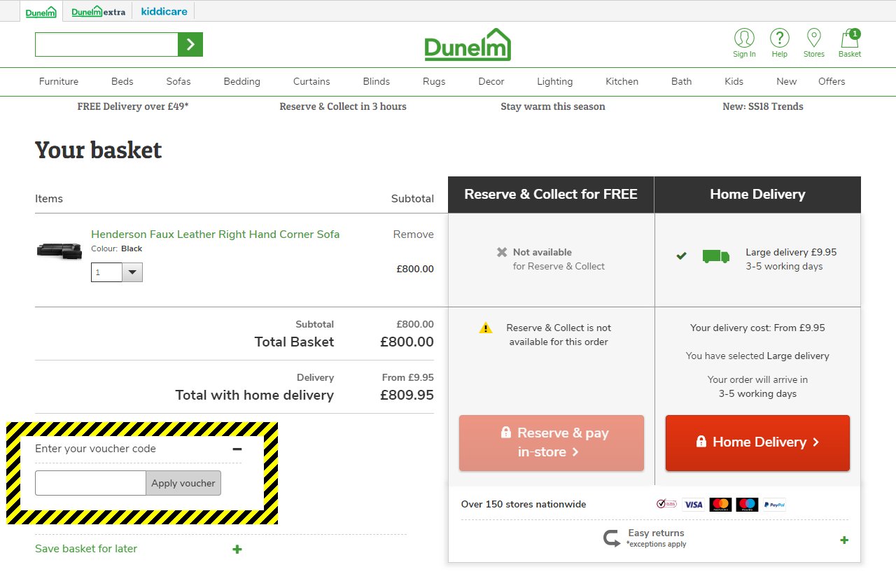Open the Offers menu
The image size is (896, 588).
point(832,81)
